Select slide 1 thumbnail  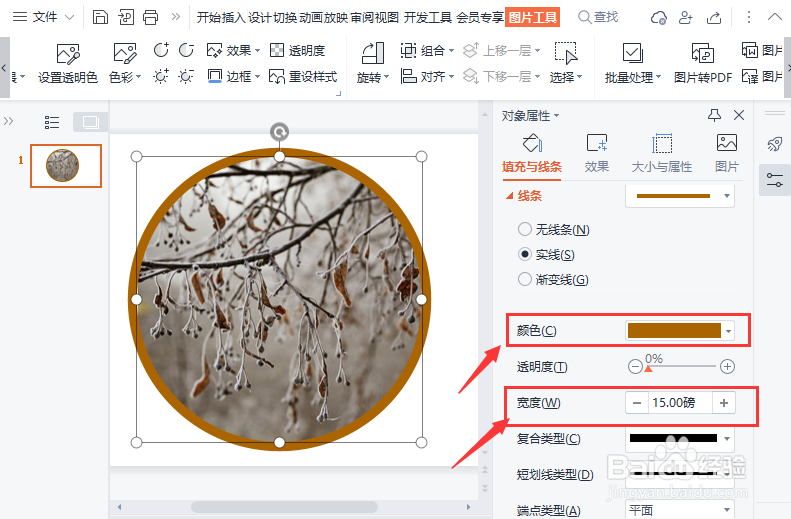click(x=66, y=166)
